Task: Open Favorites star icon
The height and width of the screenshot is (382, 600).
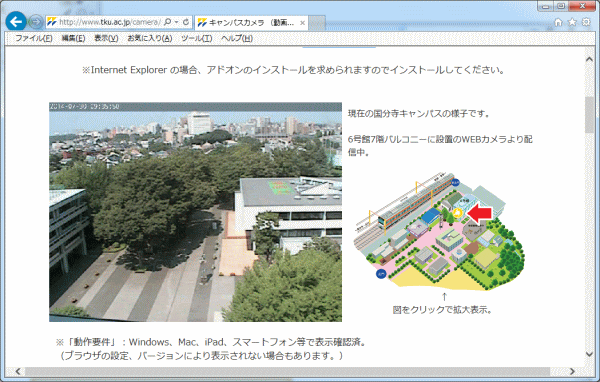Action: pyautogui.click(x=572, y=22)
